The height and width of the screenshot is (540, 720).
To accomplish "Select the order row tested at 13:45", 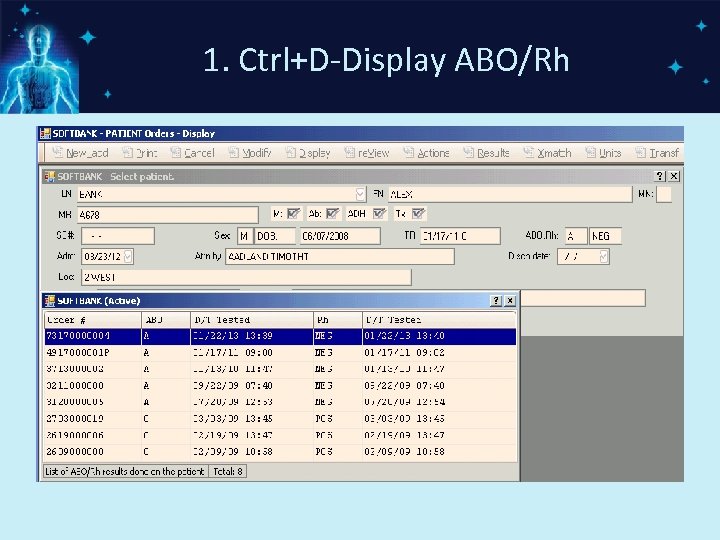I will coord(280,419).
